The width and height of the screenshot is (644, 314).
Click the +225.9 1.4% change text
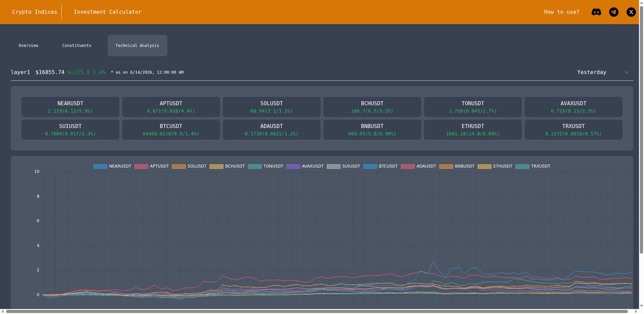(86, 72)
